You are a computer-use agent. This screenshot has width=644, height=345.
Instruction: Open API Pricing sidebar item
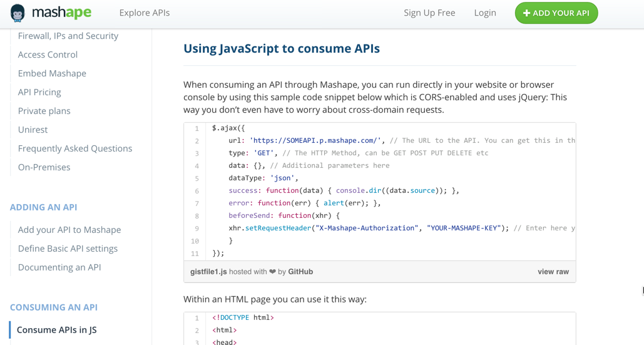coord(39,92)
